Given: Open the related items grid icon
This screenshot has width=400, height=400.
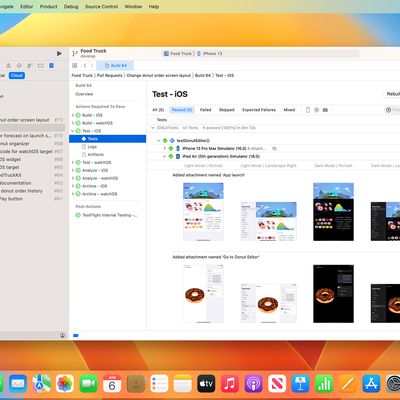Looking at the screenshot, I should [75, 65].
